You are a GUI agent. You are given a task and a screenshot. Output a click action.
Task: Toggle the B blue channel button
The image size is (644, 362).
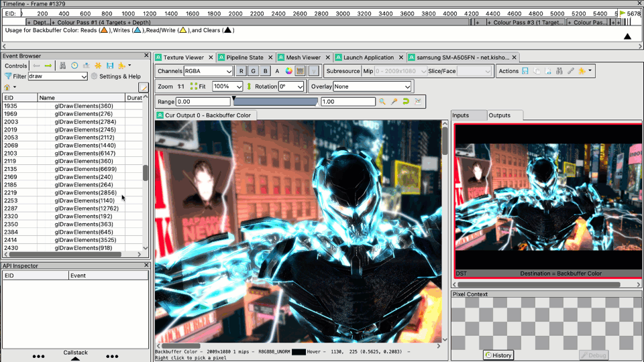[x=266, y=71]
